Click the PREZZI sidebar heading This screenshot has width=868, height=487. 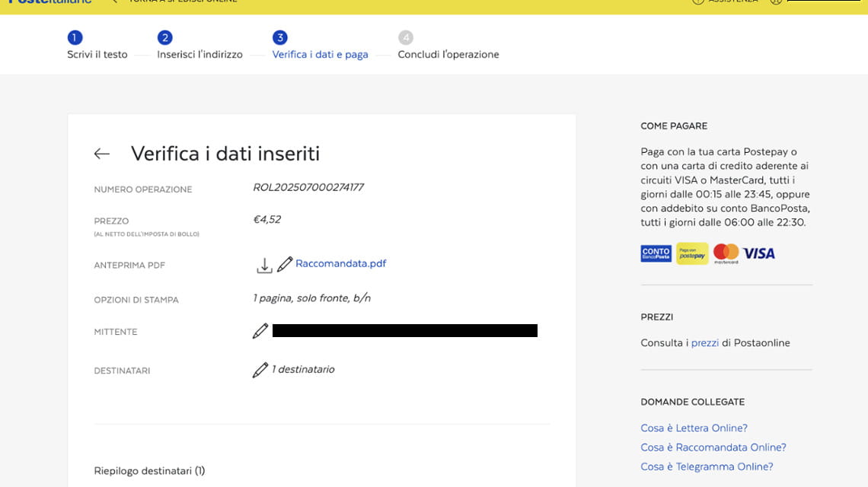[x=657, y=317]
